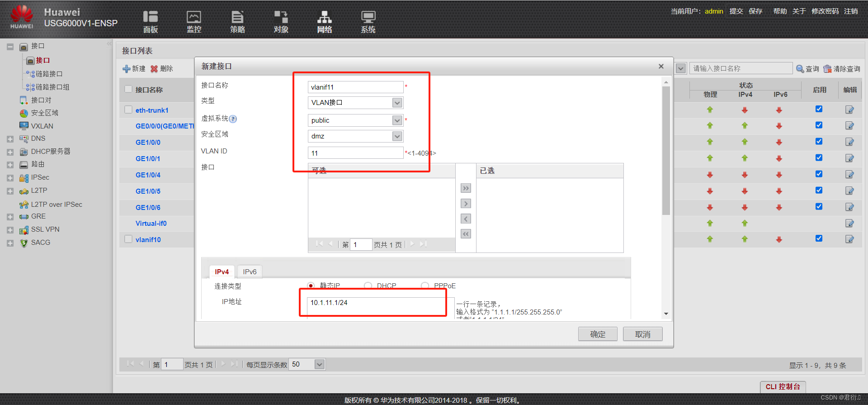Expand the DNS tree node
868x405 pixels.
(x=10, y=139)
